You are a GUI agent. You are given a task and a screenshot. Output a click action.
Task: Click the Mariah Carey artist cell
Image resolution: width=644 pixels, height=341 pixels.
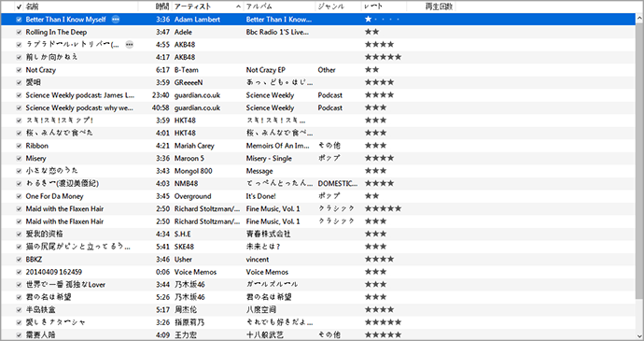coord(194,146)
